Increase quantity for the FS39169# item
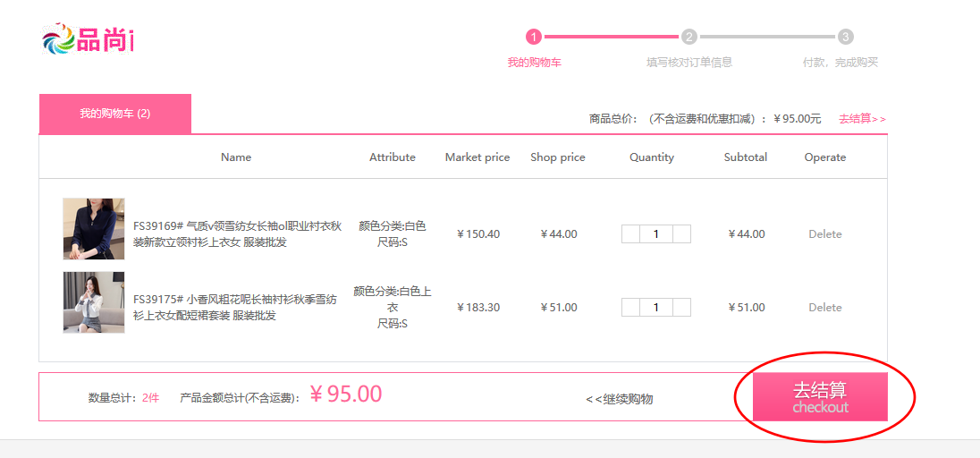This screenshot has height=458, width=980. pos(681,234)
